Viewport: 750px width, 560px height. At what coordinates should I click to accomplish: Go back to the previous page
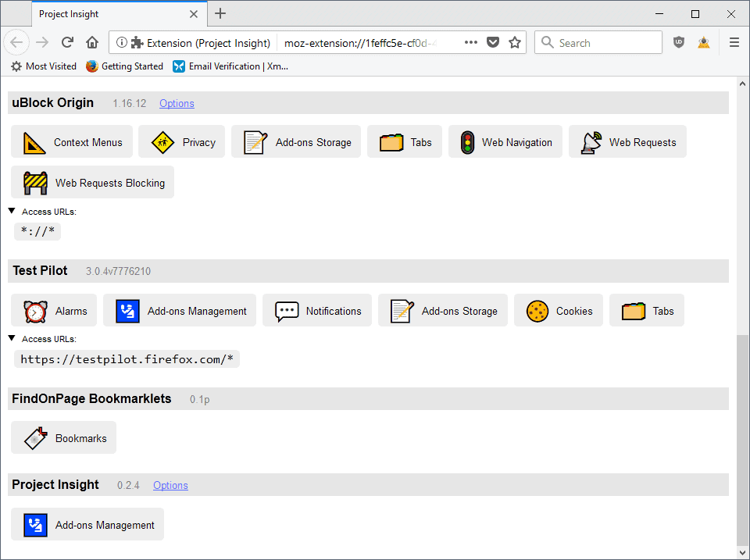coord(16,42)
